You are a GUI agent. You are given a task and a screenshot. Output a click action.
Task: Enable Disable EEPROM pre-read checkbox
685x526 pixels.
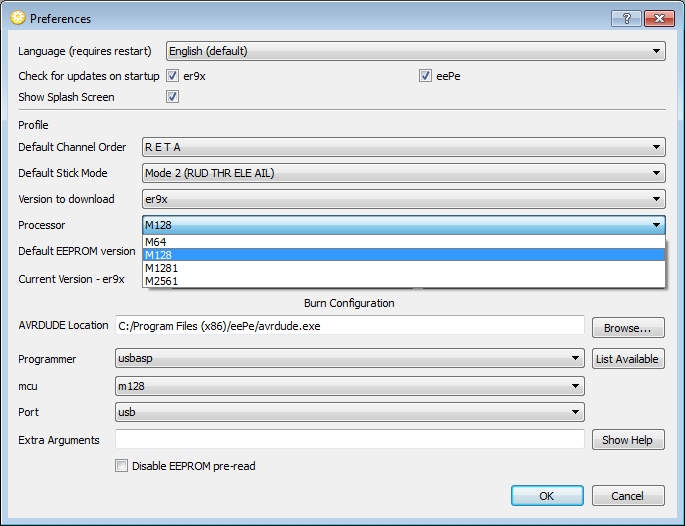pyautogui.click(x=121, y=466)
